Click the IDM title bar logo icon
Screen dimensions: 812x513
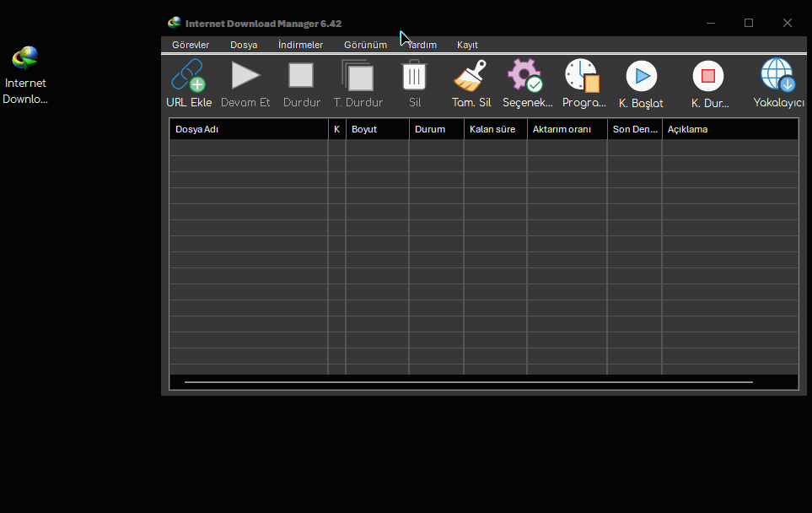[x=174, y=23]
